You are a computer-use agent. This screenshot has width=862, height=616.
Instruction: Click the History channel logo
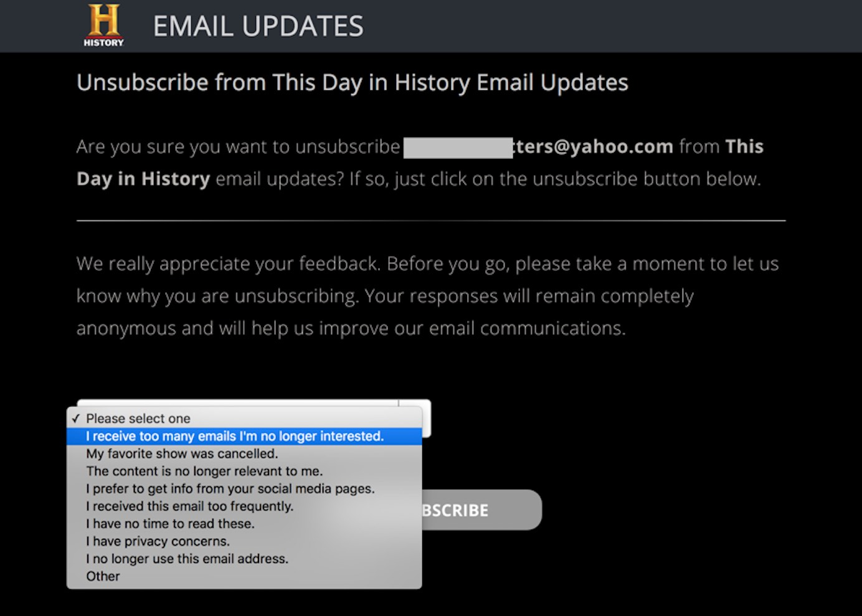(103, 26)
